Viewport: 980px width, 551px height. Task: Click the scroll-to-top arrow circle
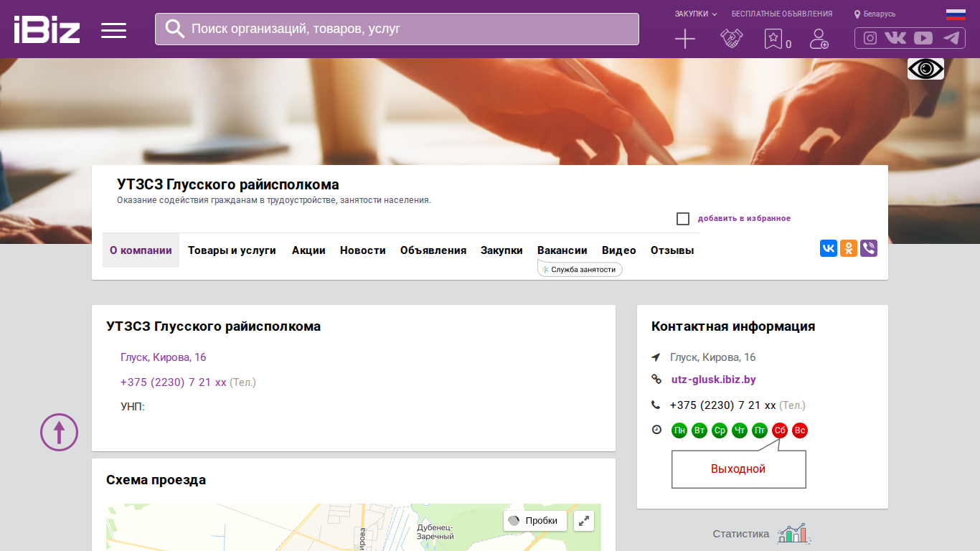click(59, 432)
